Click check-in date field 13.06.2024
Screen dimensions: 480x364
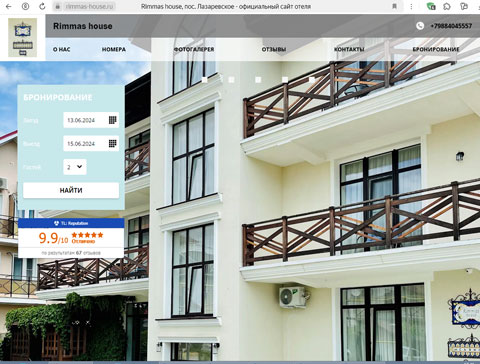(x=91, y=120)
